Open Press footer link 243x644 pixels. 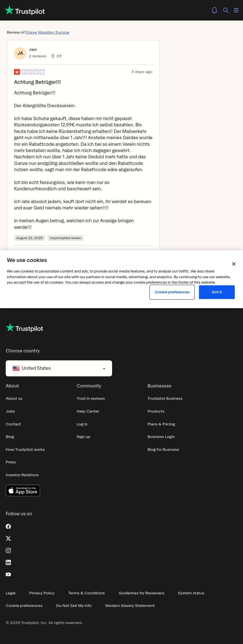[11, 462]
